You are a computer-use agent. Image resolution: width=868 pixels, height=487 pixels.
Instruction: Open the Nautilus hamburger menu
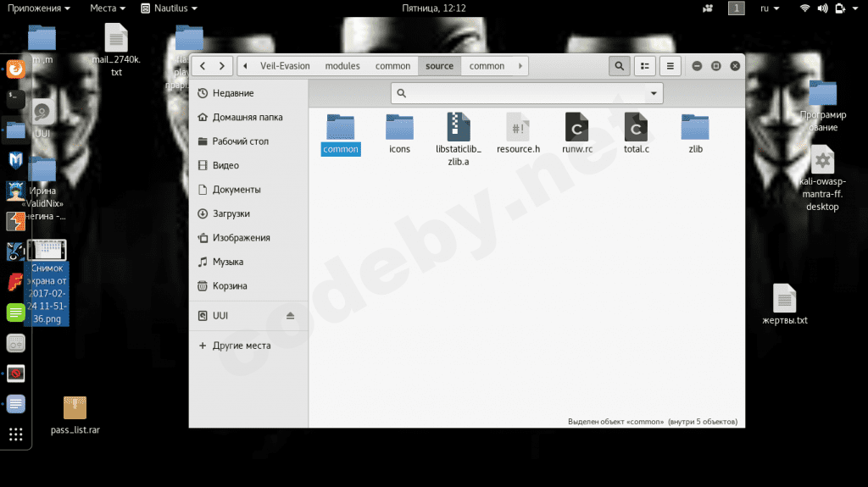(670, 66)
